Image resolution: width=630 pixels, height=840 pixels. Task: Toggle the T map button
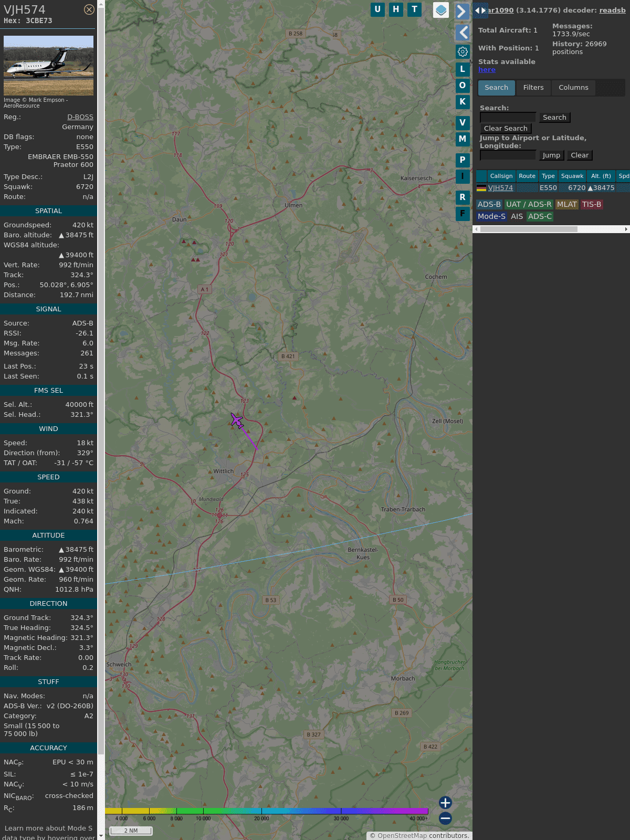coord(415,9)
